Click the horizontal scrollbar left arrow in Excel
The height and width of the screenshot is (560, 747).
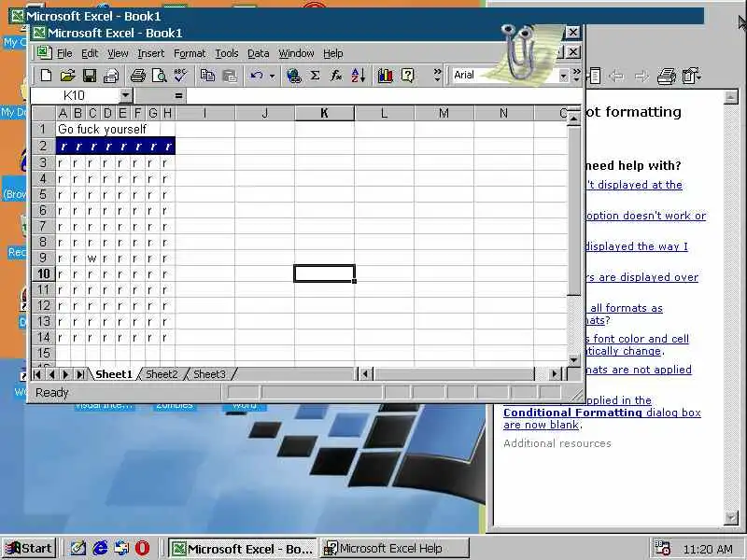coord(365,374)
